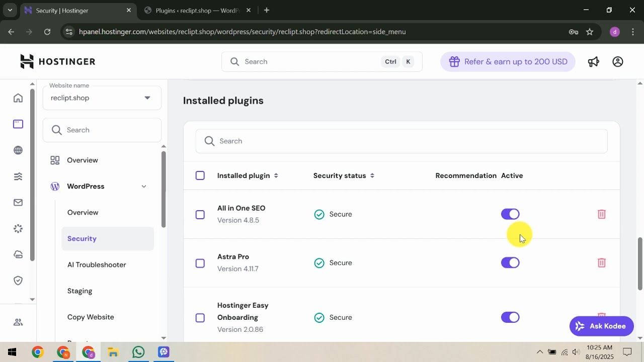Image resolution: width=644 pixels, height=362 pixels.
Task: Reload the browser page
Action: (47, 32)
